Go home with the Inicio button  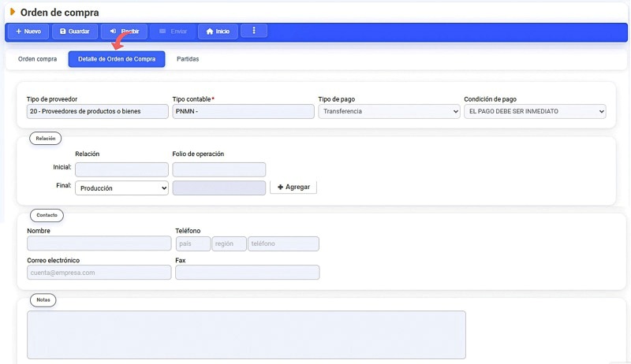click(217, 32)
